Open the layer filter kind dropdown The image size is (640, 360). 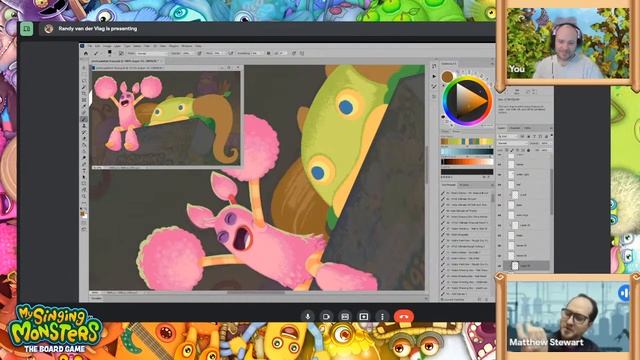coord(507,136)
